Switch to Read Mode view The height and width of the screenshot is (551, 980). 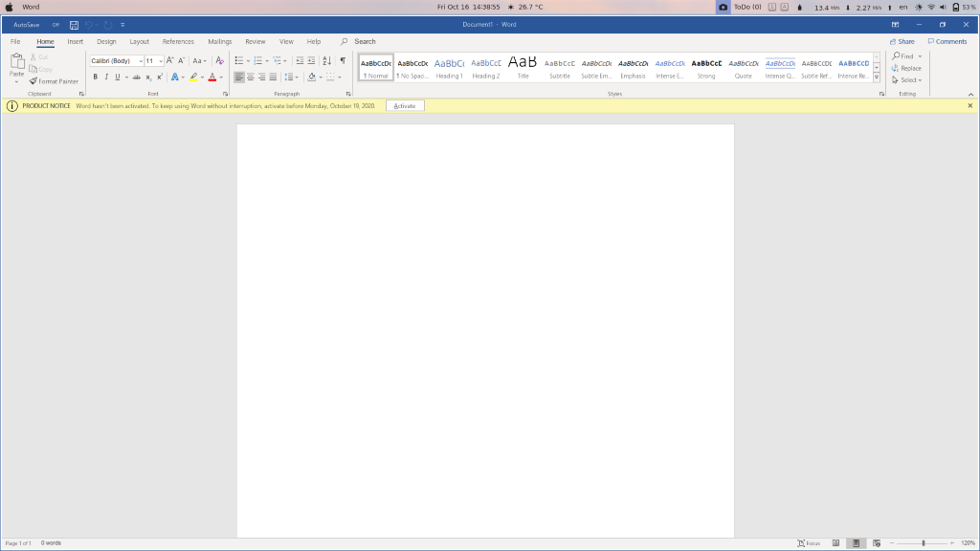835,543
